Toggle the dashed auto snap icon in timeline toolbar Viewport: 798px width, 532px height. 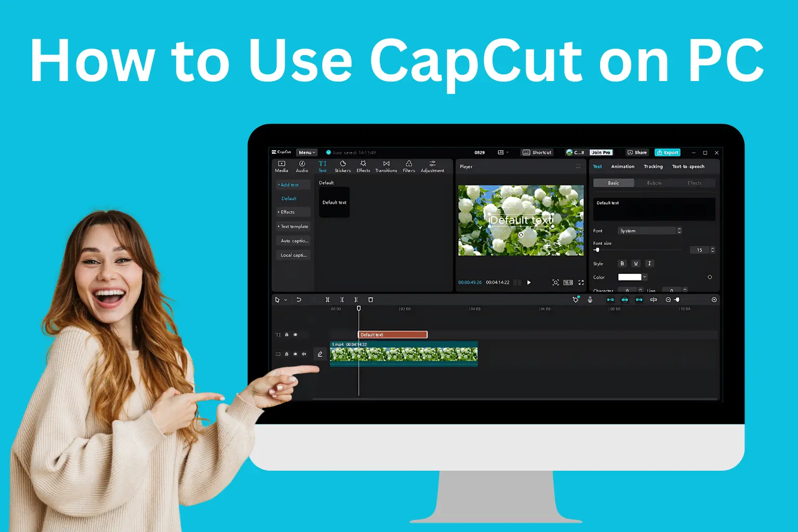coord(624,300)
